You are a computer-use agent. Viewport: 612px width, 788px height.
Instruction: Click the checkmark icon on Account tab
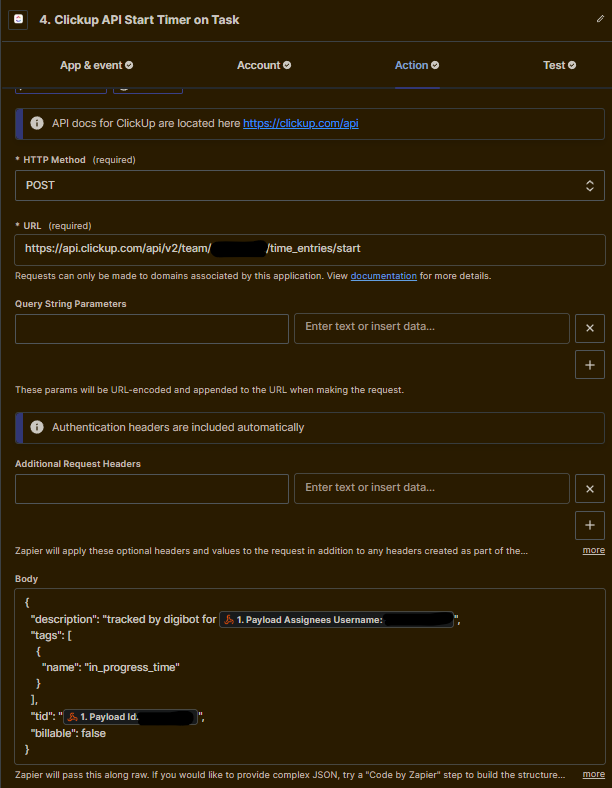(x=287, y=65)
